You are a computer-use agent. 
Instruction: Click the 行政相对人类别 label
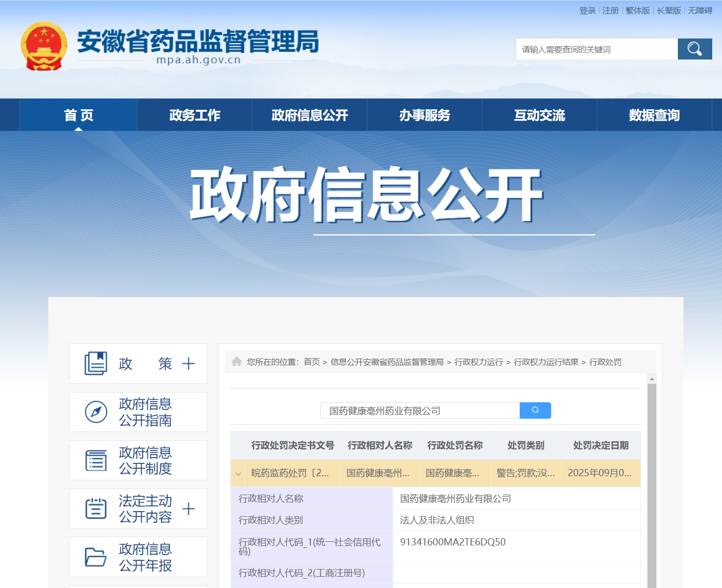271,520
